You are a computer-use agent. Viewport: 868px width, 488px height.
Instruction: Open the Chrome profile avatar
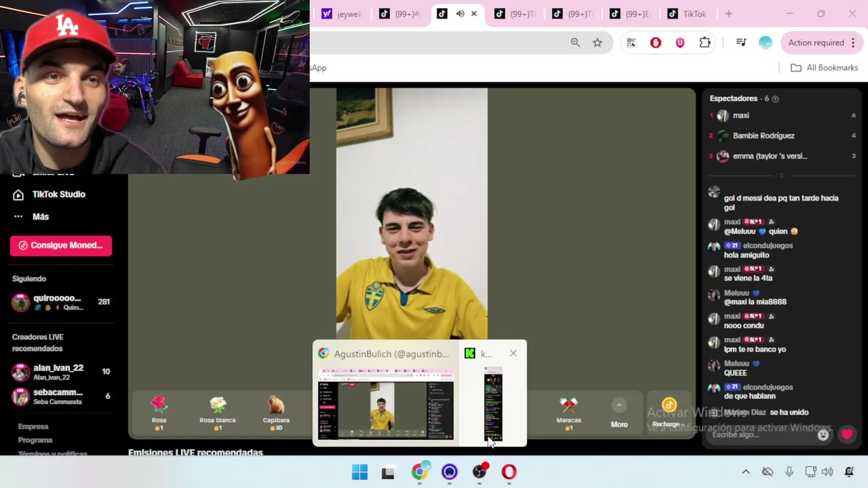tap(766, 43)
